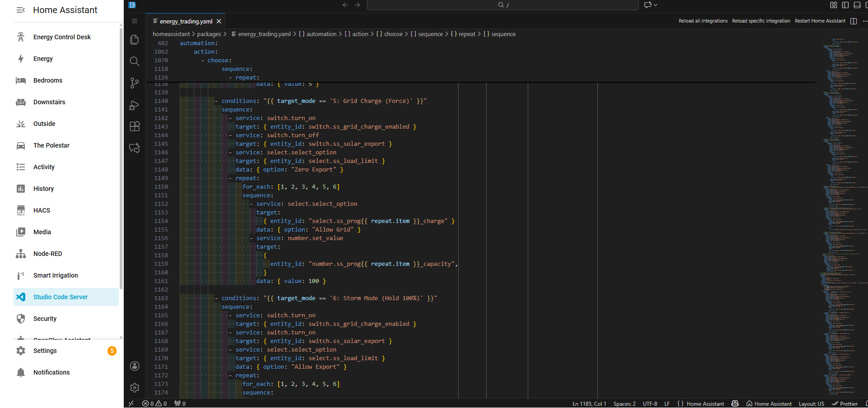The image size is (868, 408).
Task: Click Split Editor Right icon
Action: click(x=854, y=21)
